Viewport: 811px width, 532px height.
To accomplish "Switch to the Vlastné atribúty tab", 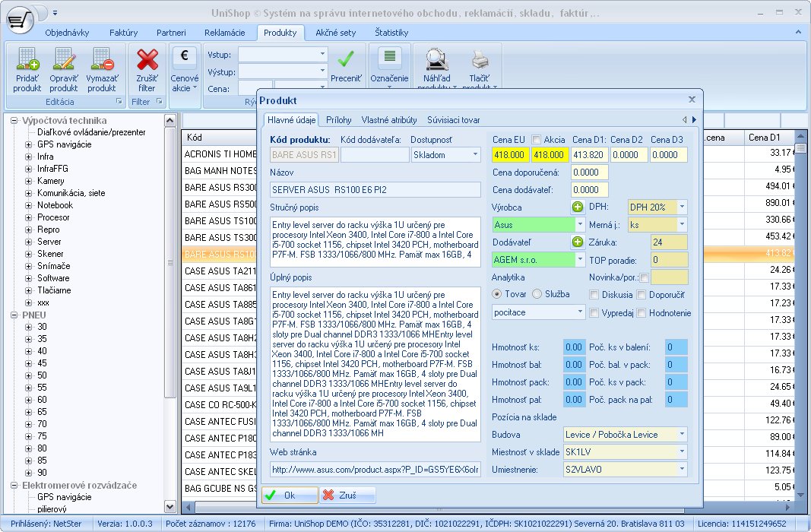I will (x=389, y=120).
